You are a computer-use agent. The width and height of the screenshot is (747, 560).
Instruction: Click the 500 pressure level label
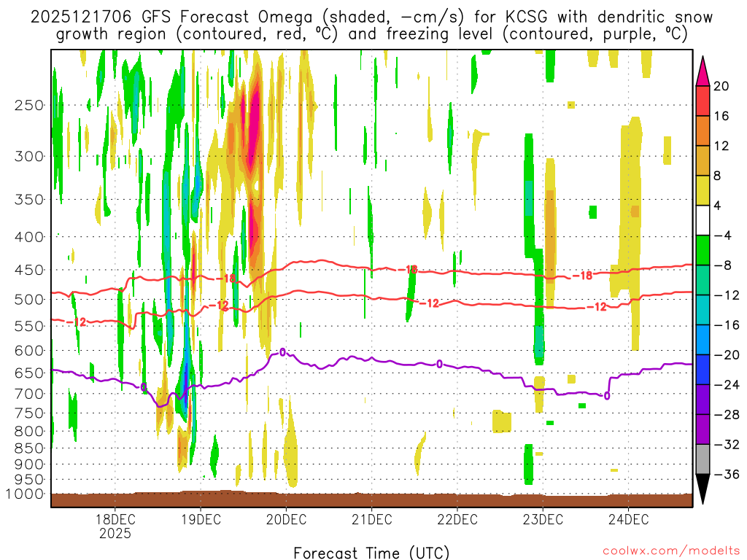point(29,300)
